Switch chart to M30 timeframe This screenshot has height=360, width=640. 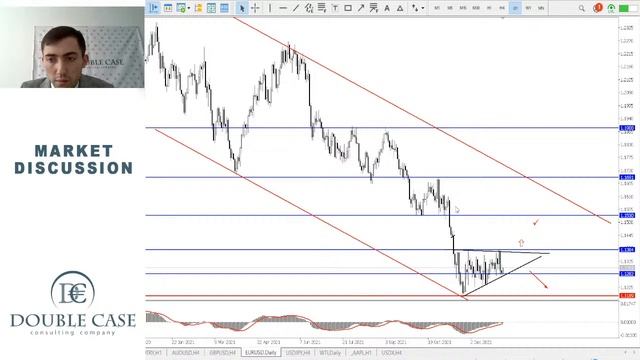pos(476,8)
